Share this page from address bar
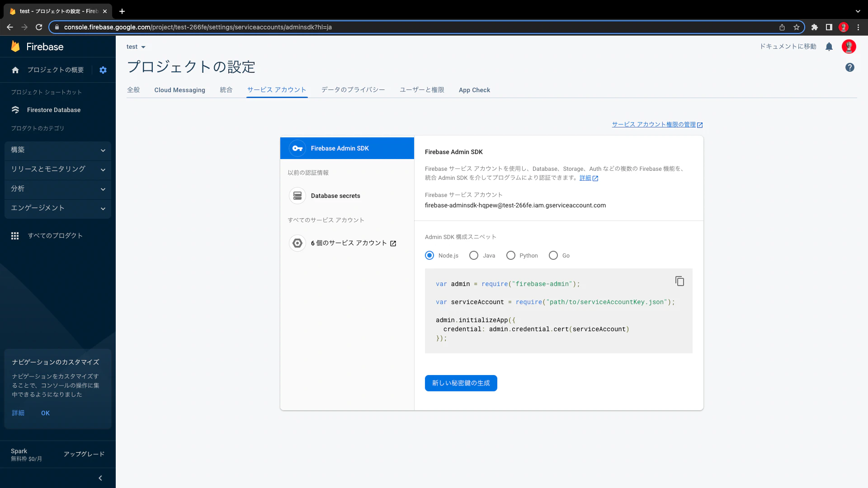868x488 pixels. point(782,27)
